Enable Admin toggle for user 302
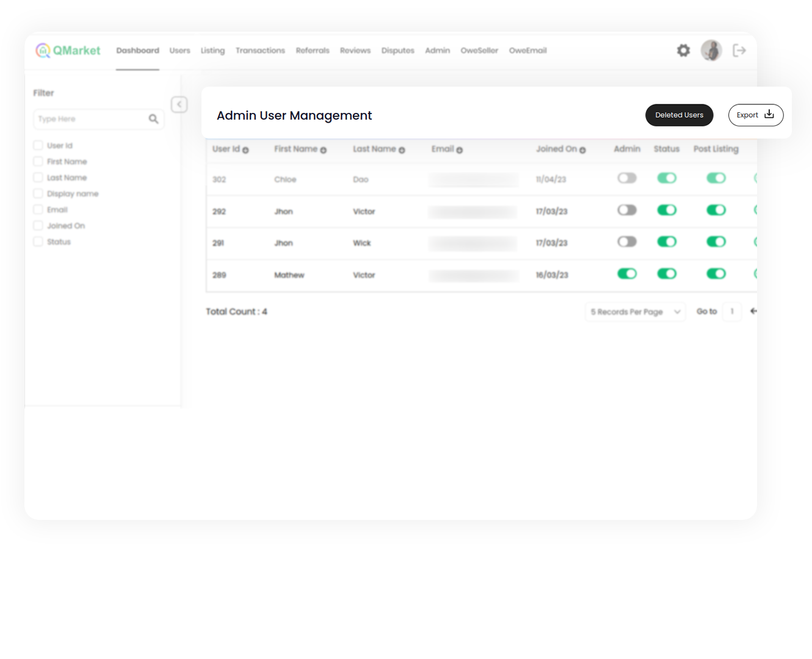Viewport: 812px width, 659px height. 627,178
